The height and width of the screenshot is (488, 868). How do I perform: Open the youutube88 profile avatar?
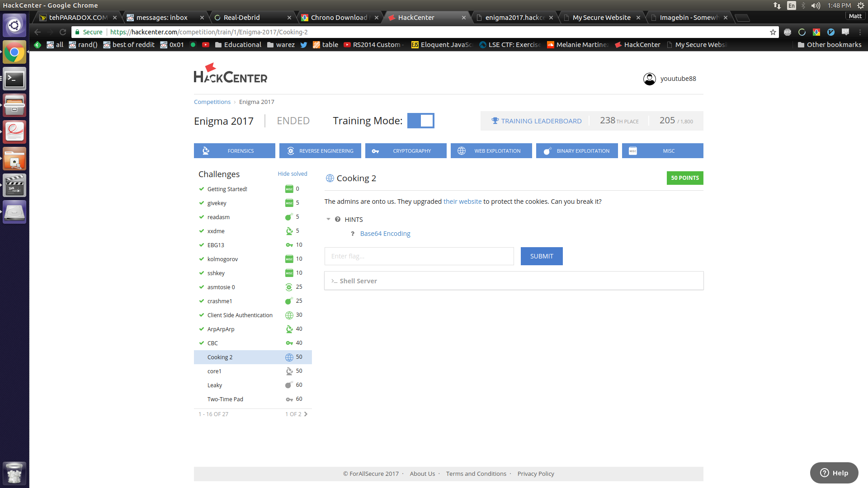(x=650, y=79)
